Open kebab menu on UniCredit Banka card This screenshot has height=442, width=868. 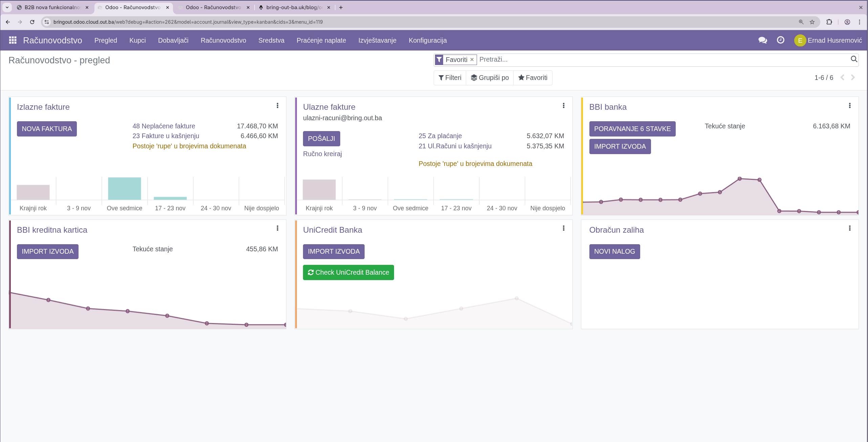[563, 228]
